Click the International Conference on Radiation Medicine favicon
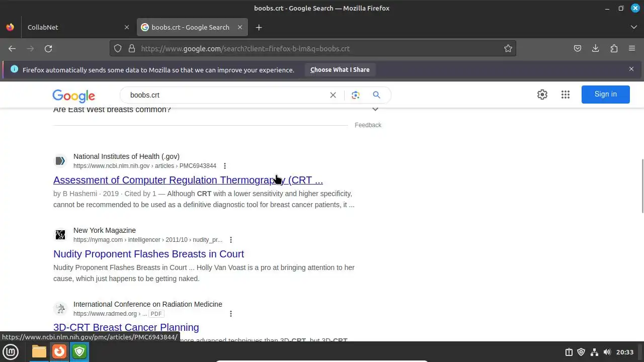This screenshot has height=362, width=644. click(60, 309)
